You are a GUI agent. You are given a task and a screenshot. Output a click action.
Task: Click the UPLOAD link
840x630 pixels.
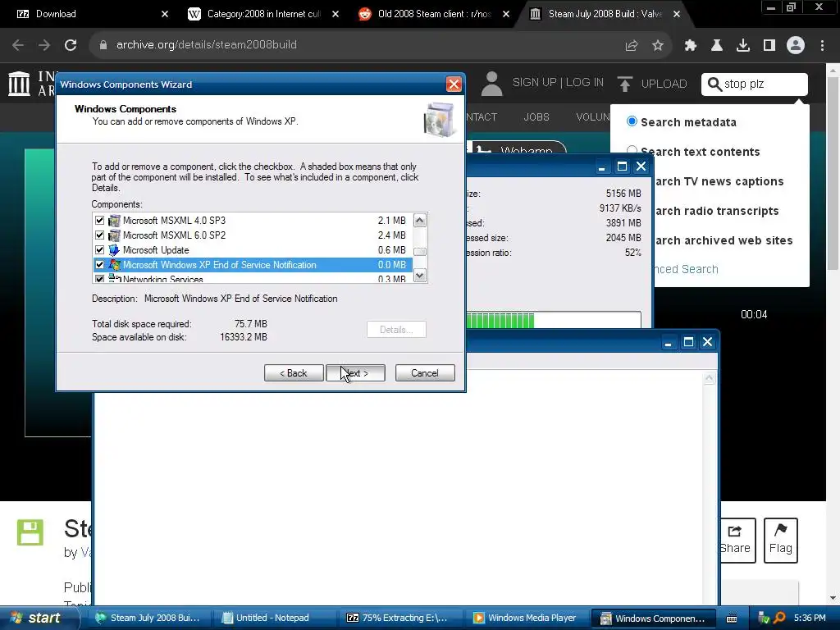click(664, 84)
